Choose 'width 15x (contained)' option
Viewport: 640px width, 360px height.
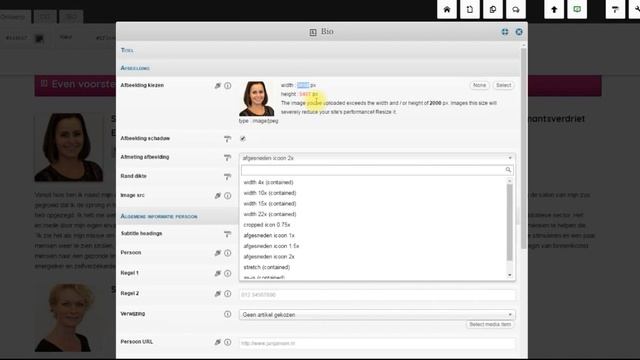tap(270, 204)
